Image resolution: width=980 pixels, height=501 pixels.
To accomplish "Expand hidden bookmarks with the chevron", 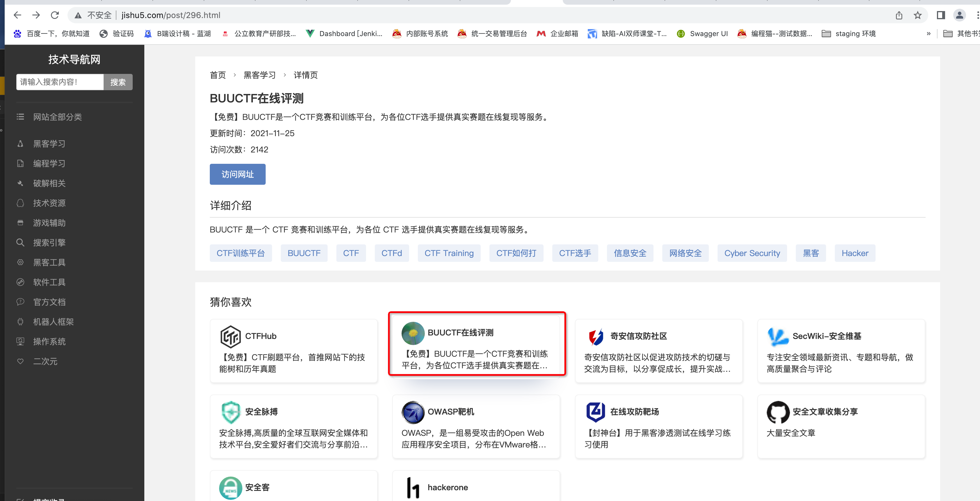I will coord(928,34).
